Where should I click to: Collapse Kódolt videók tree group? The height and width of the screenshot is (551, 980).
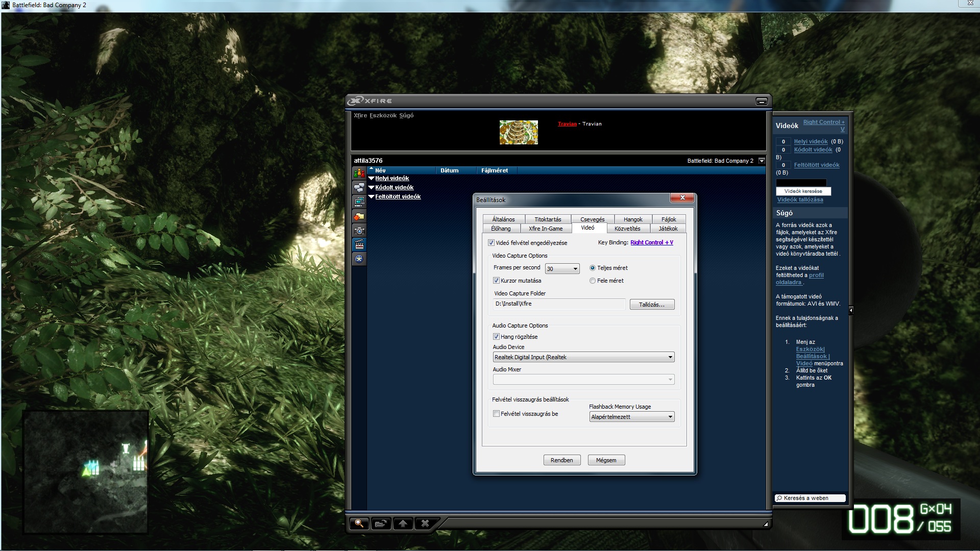[371, 187]
